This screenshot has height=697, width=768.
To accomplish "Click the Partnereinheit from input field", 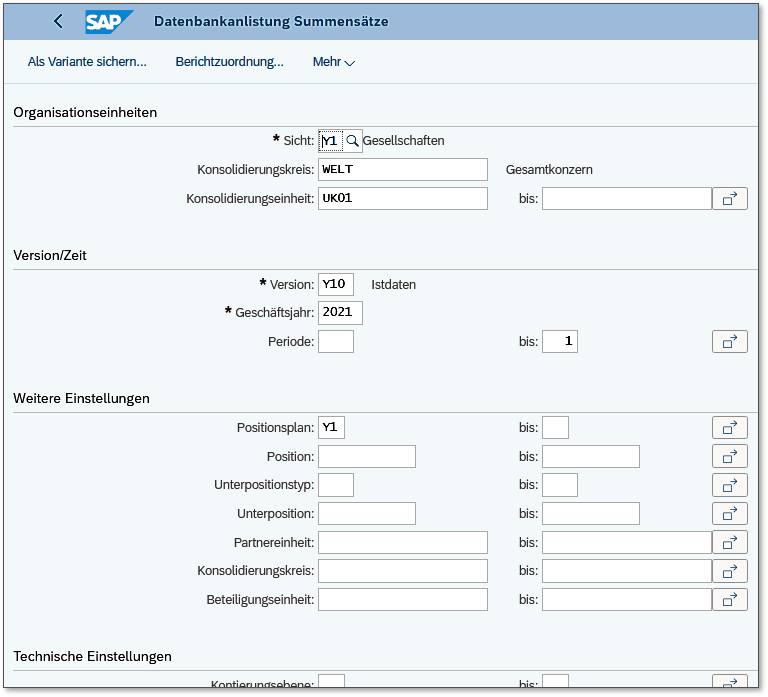I will [x=402, y=542].
